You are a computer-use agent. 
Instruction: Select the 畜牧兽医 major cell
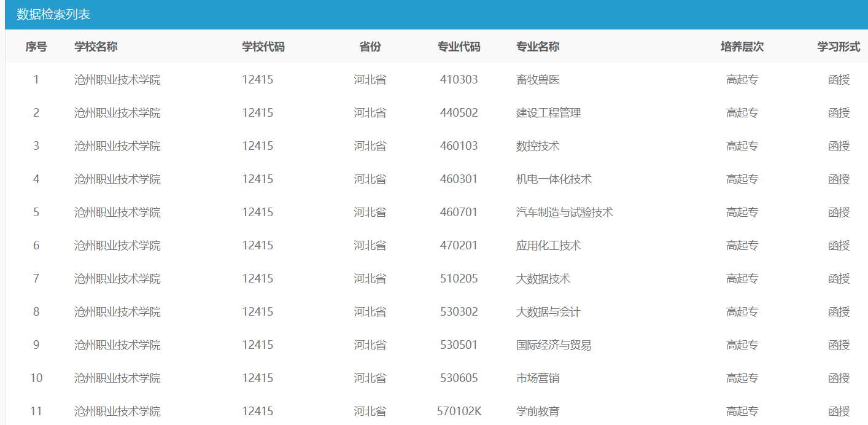(x=538, y=80)
